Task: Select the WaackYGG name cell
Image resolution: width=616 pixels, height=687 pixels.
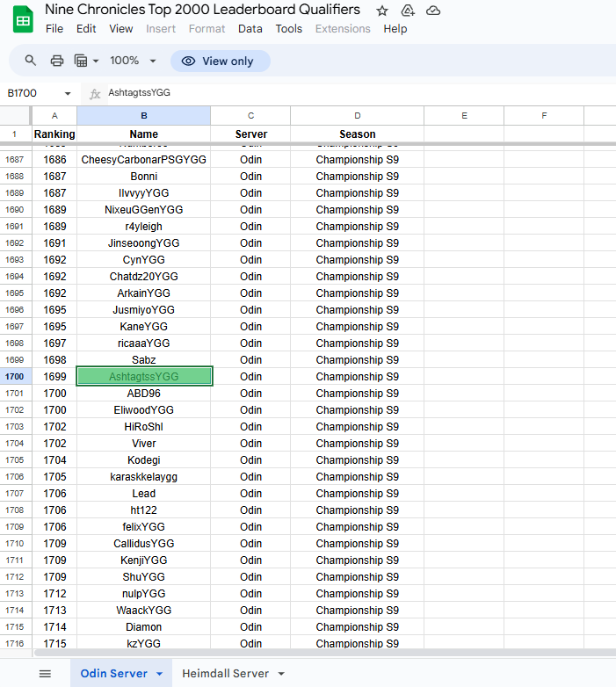Action: click(144, 610)
